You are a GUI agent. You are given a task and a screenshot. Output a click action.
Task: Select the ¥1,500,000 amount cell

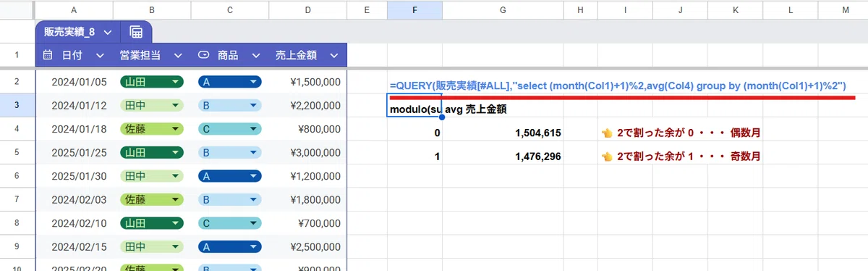pos(308,82)
